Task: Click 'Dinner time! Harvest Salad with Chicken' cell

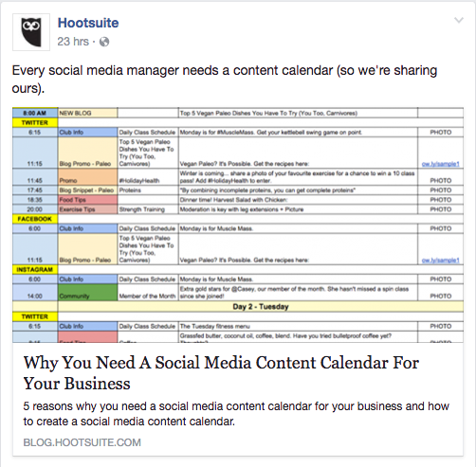Action: pyautogui.click(x=298, y=200)
